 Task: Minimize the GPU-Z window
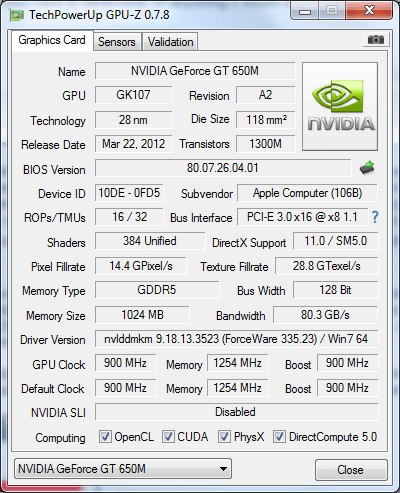pyautogui.click(x=305, y=11)
